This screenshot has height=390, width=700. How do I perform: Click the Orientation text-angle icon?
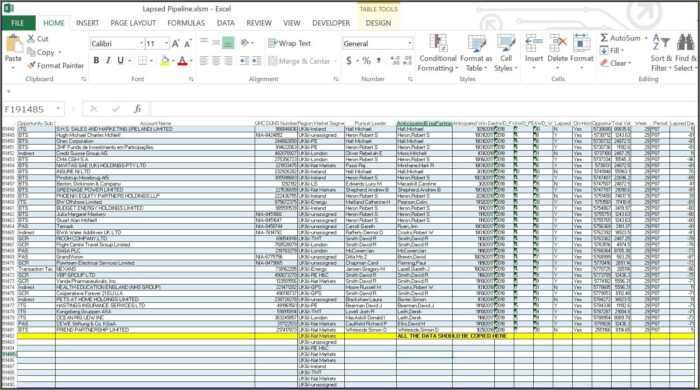(245, 43)
